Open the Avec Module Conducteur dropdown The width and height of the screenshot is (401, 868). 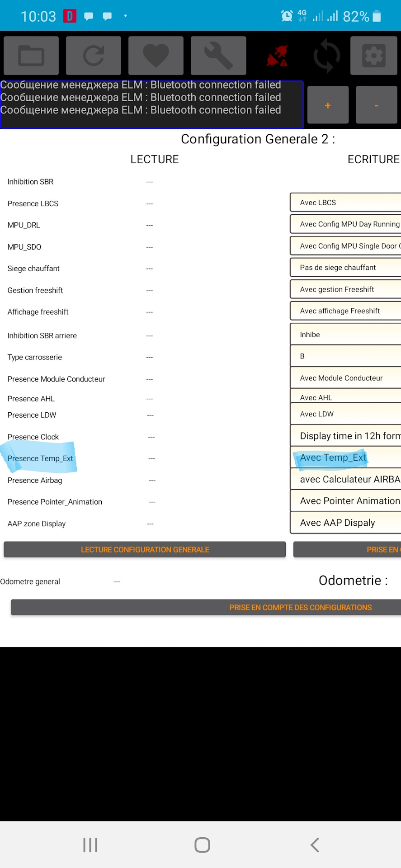tap(345, 378)
